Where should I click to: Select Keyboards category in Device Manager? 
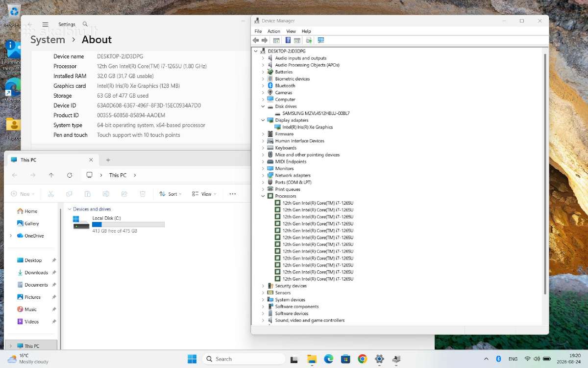(x=286, y=148)
